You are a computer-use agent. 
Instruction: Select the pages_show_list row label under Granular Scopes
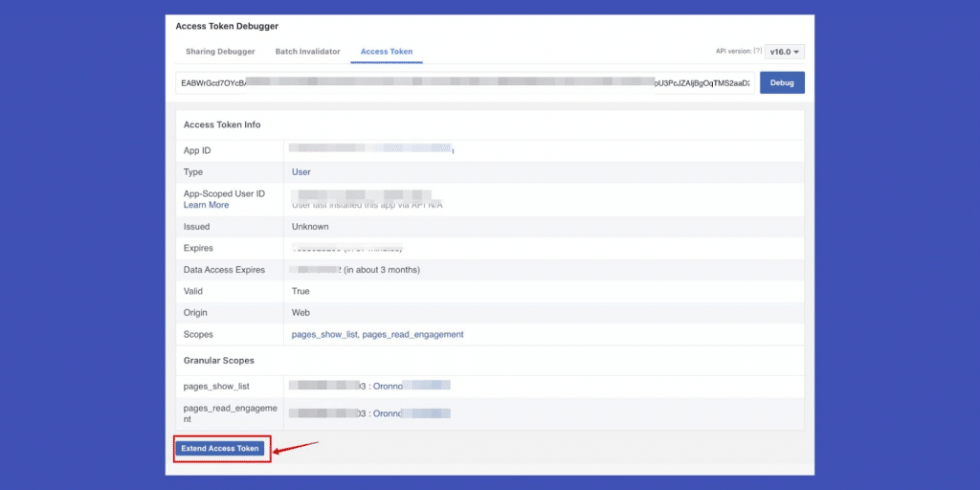[216, 387]
